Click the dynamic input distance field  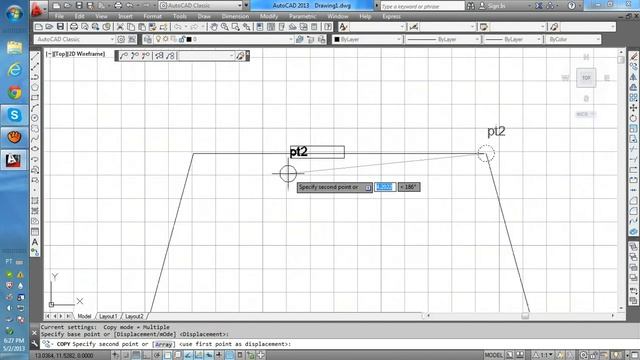click(385, 187)
